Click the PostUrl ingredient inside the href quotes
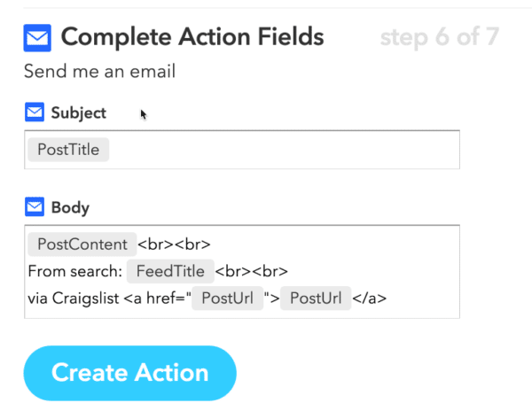 click(x=227, y=298)
